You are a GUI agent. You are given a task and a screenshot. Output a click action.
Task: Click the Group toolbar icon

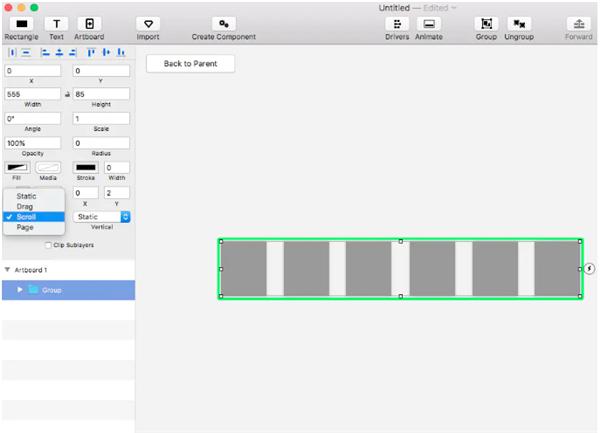486,24
